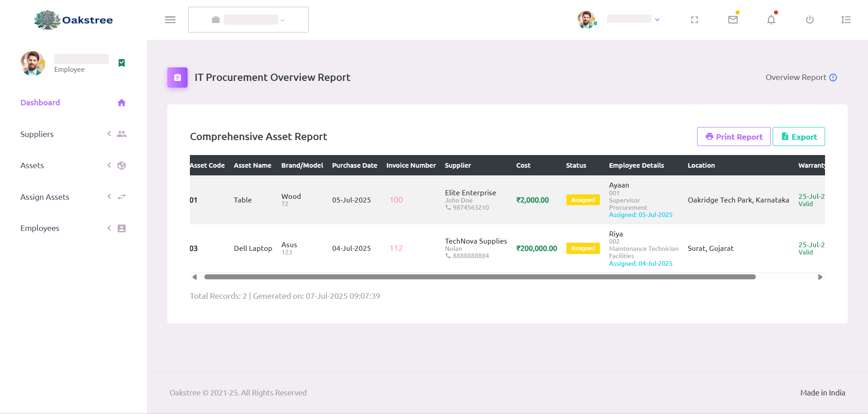
Task: Open the profile dropdown next to the avatar
Action: pos(657,19)
